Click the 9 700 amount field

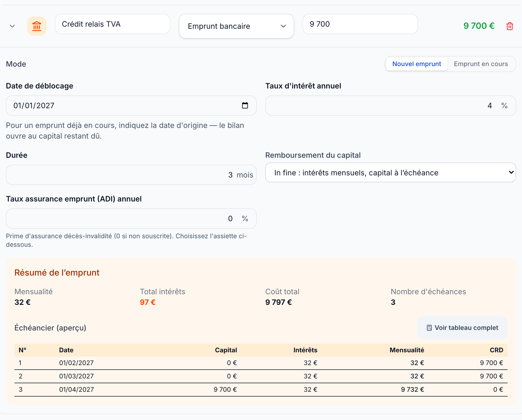(x=360, y=24)
